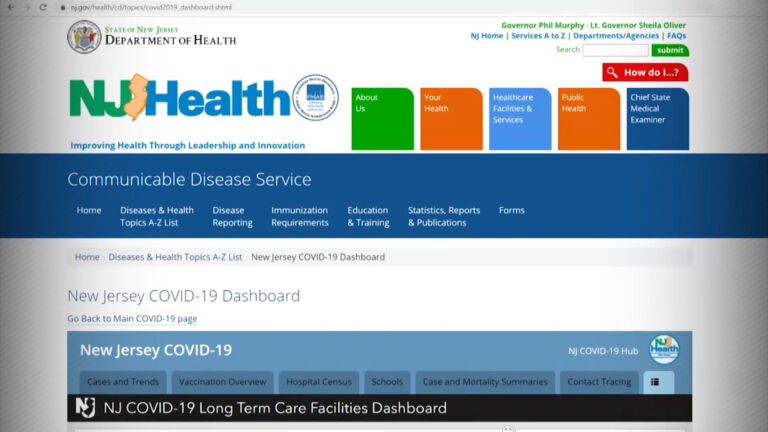Click the padlock icon in address bar
768x432 pixels.
coord(63,7)
